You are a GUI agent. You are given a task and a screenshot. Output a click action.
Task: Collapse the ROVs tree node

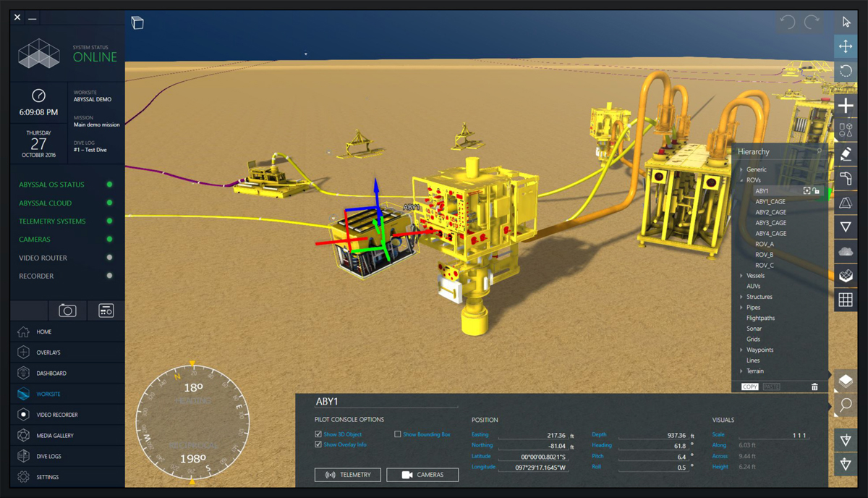(741, 180)
